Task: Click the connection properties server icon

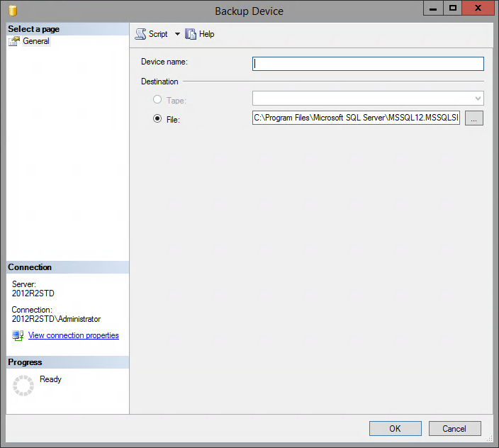Action: click(18, 335)
